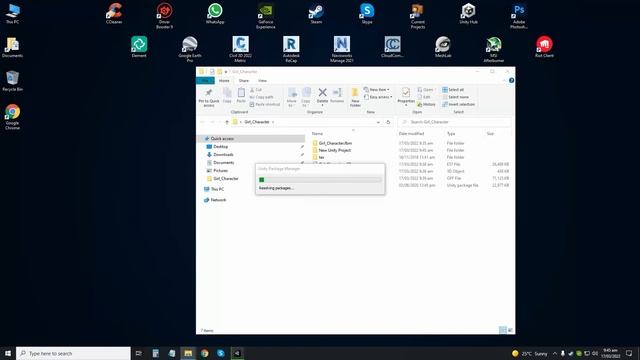Launch Unity Hub from the desktop
This screenshot has width=640, height=360.
click(468, 13)
